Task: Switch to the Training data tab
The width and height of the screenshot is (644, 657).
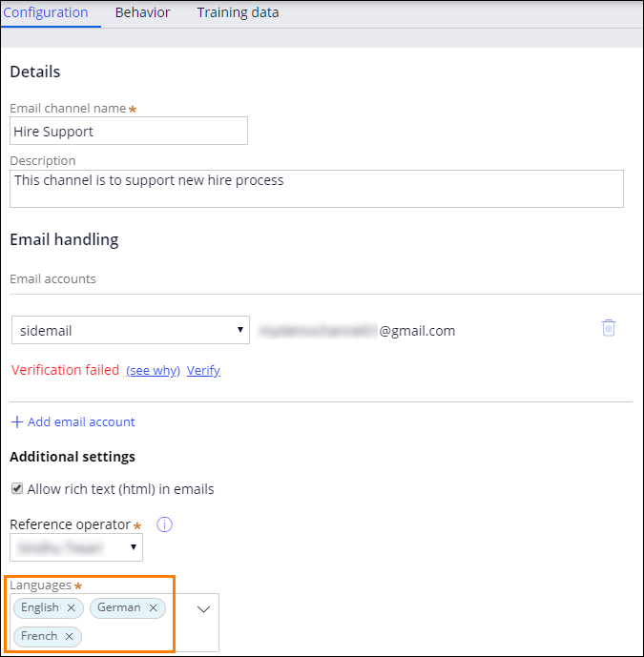Action: pos(239,13)
